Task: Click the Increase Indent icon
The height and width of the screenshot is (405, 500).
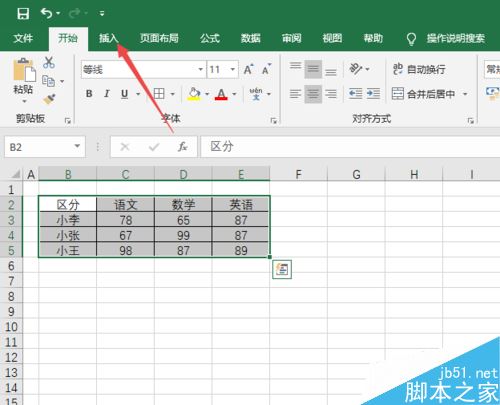Action: 373,94
